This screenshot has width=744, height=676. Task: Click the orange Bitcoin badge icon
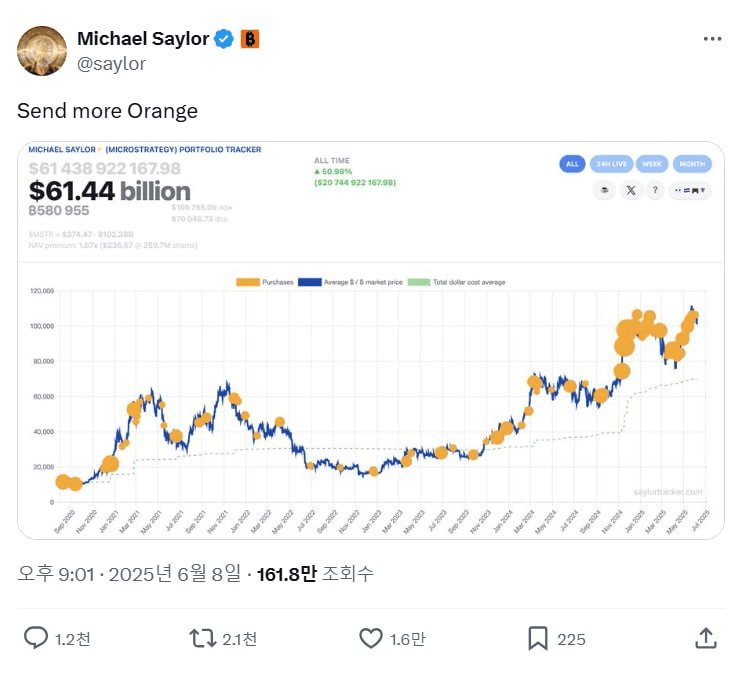tap(250, 39)
